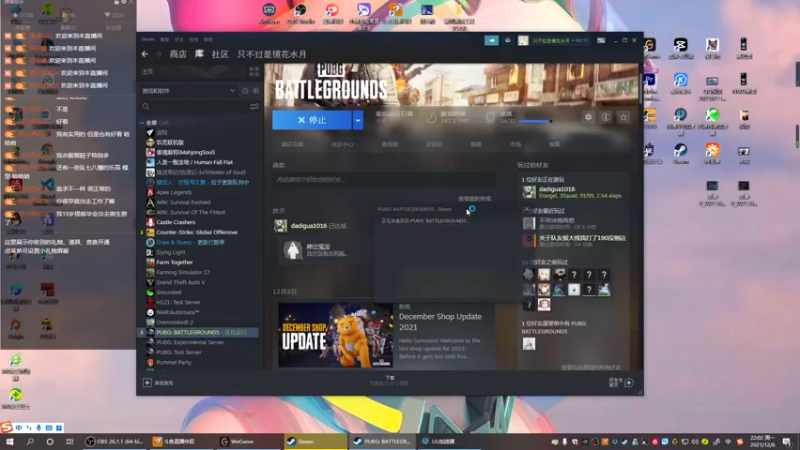Open December Shop Update 2021 news title
This screenshot has height=450, width=800.
pyautogui.click(x=440, y=322)
